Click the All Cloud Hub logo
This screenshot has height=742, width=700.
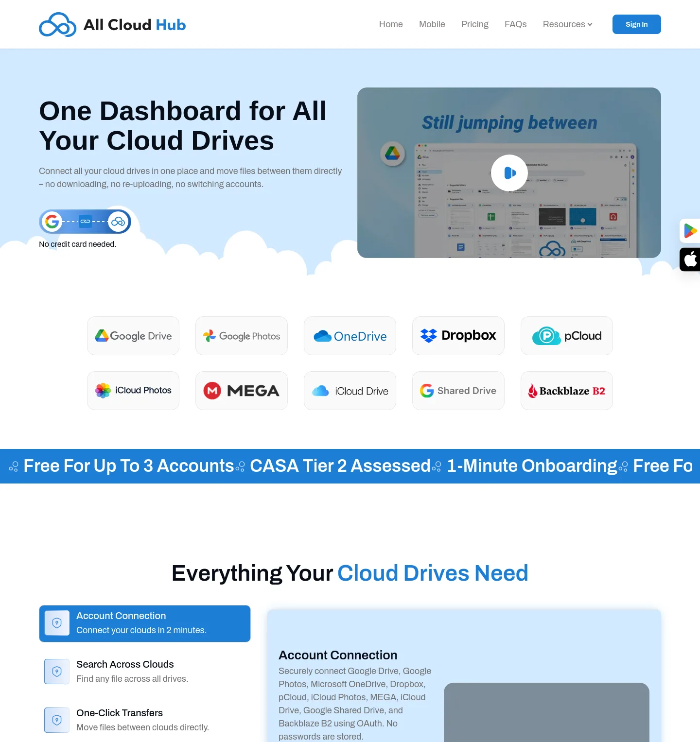point(112,24)
